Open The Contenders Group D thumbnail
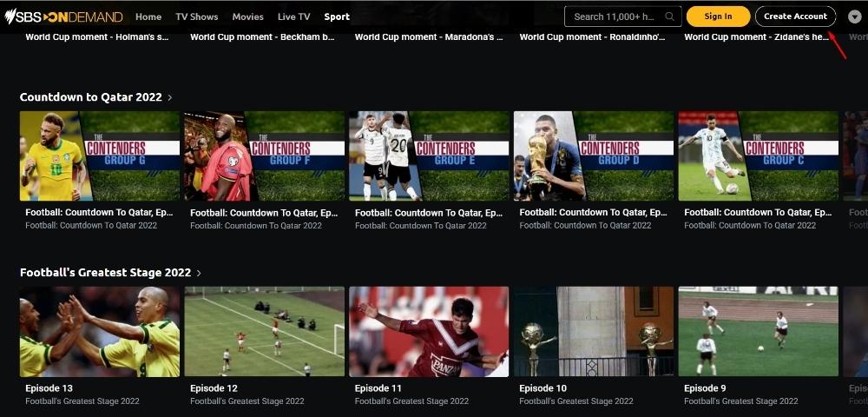The image size is (868, 417). pos(594,156)
